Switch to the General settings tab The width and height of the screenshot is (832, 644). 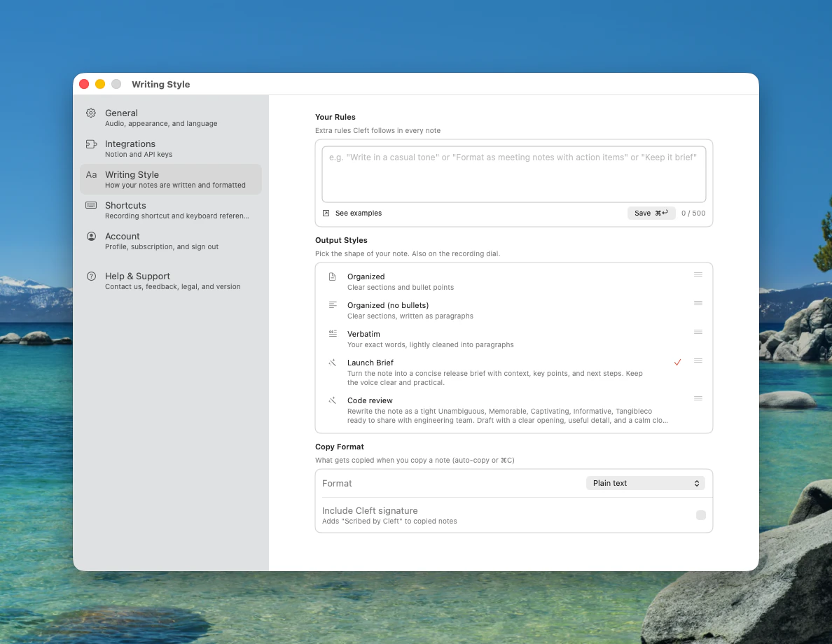171,118
